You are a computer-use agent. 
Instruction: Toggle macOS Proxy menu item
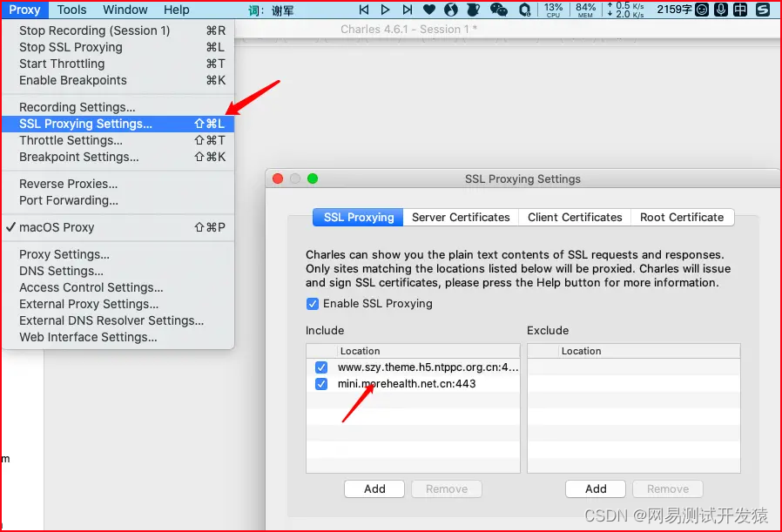click(x=118, y=227)
